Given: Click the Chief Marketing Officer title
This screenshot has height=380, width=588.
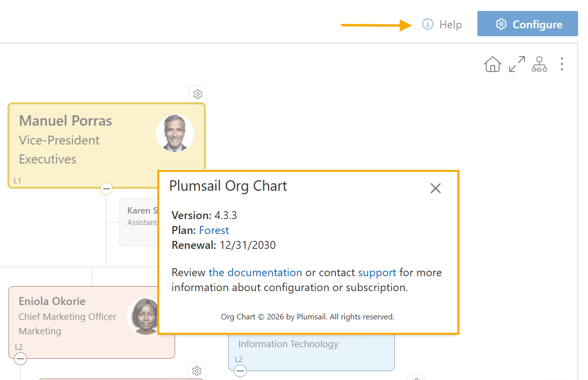Looking at the screenshot, I should [x=67, y=316].
